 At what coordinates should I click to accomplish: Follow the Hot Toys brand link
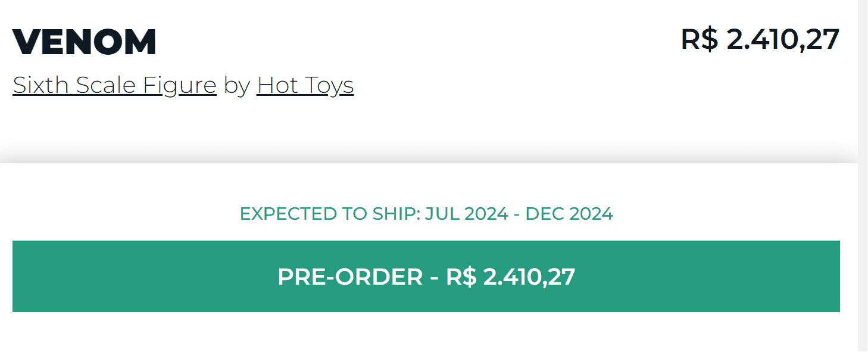[x=305, y=85]
